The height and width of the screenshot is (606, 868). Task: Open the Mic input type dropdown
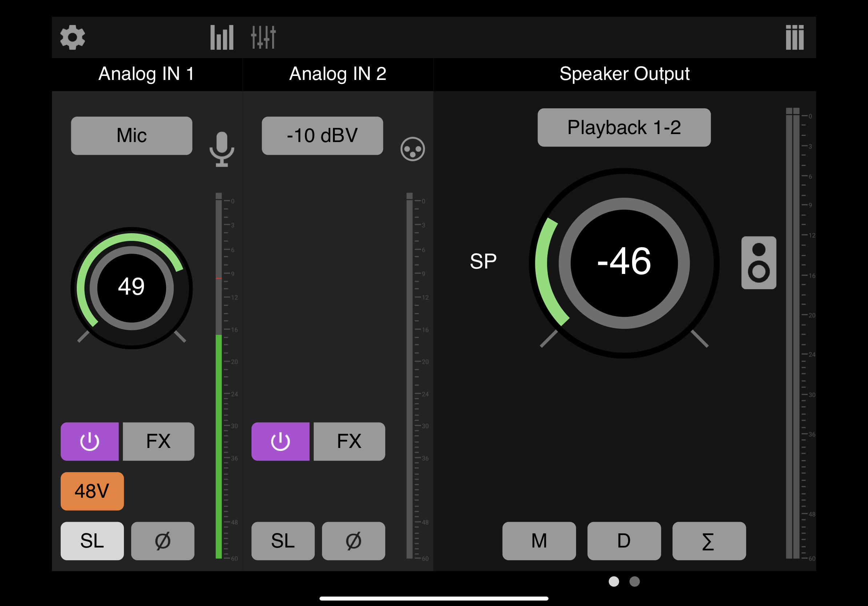coord(132,136)
